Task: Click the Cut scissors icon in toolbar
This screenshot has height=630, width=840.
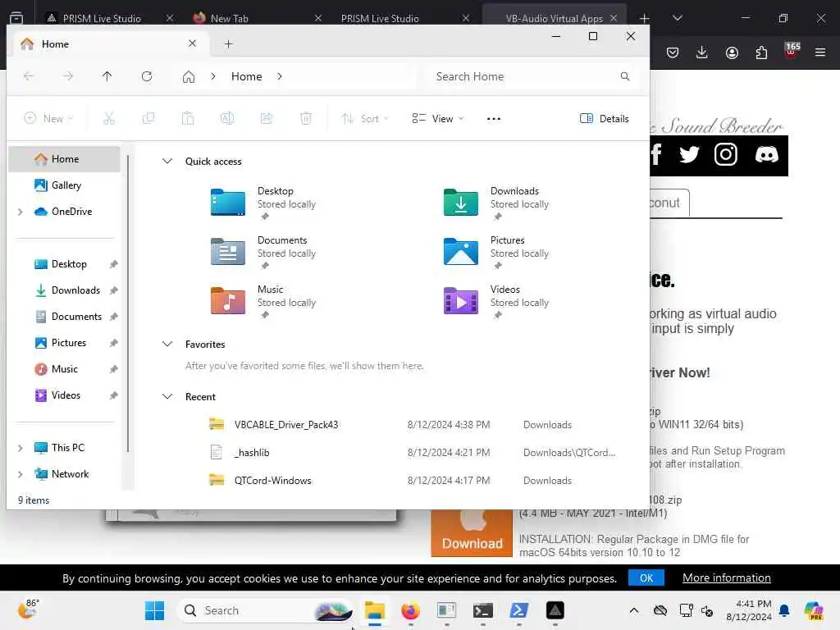Action: tap(109, 118)
